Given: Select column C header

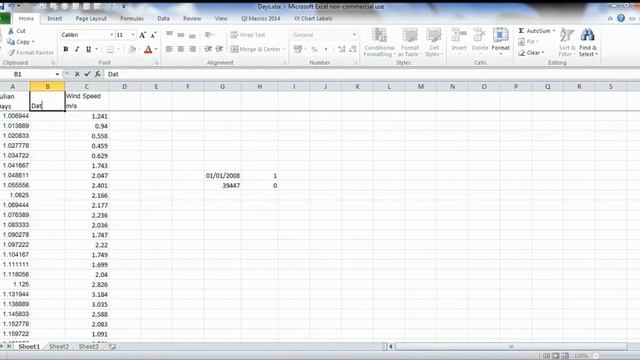Looking at the screenshot, I should pyautogui.click(x=87, y=87).
